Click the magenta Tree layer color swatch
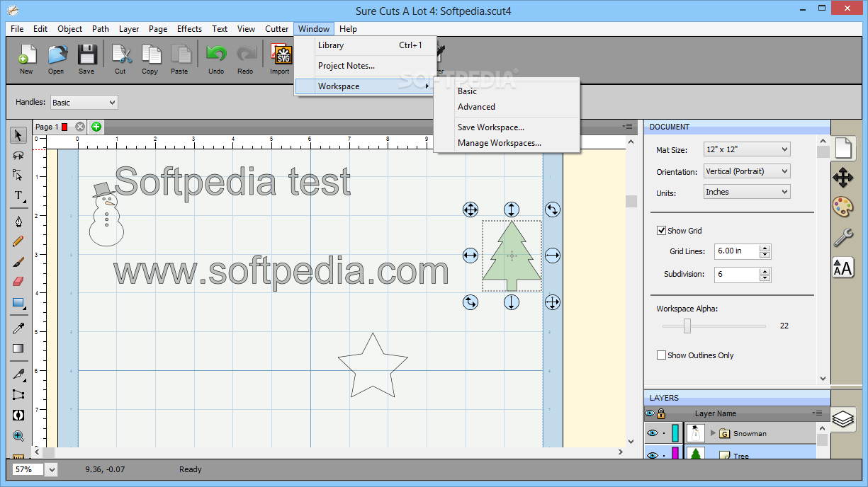The width and height of the screenshot is (868, 487). point(675,453)
